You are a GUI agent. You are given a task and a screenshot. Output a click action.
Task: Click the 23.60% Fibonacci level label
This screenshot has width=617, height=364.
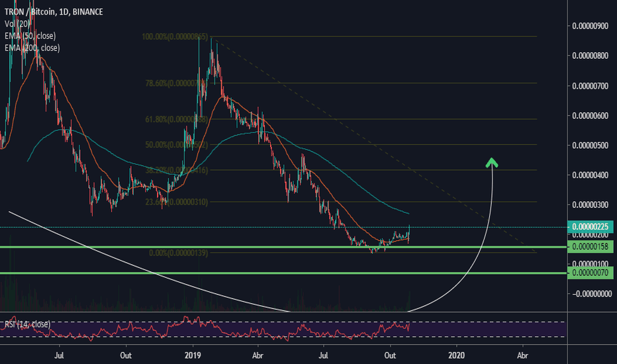176,203
